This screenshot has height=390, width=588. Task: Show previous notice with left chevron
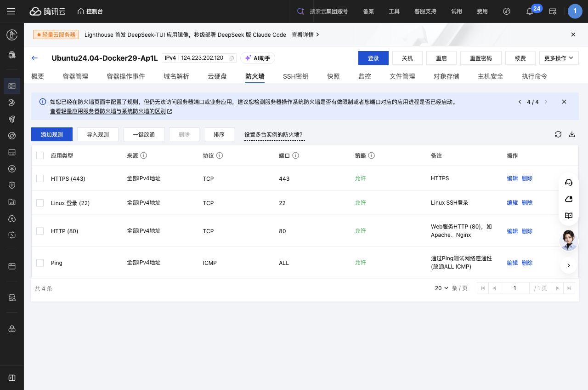pyautogui.click(x=520, y=102)
